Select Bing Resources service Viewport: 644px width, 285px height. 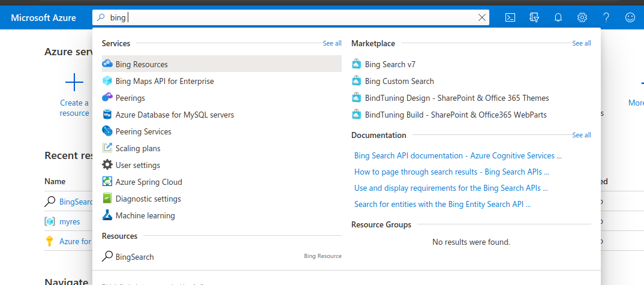tap(142, 64)
